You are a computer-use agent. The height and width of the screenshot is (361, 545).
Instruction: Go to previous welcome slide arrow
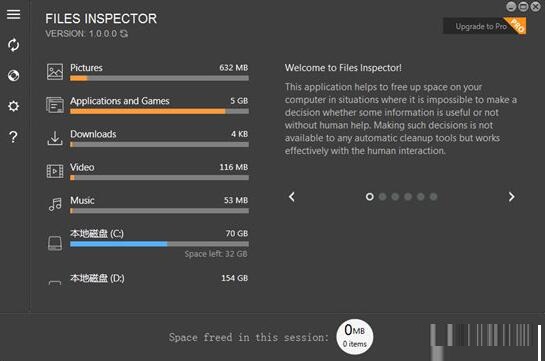pyautogui.click(x=292, y=197)
